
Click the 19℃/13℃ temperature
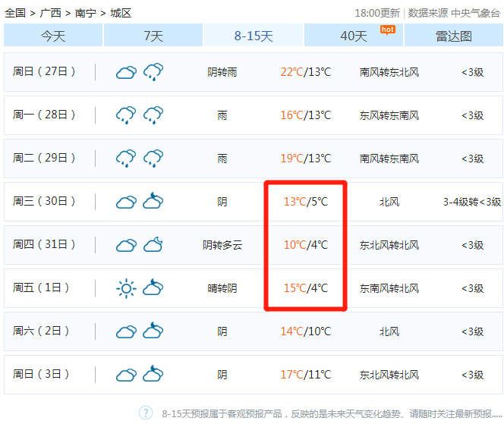(306, 159)
